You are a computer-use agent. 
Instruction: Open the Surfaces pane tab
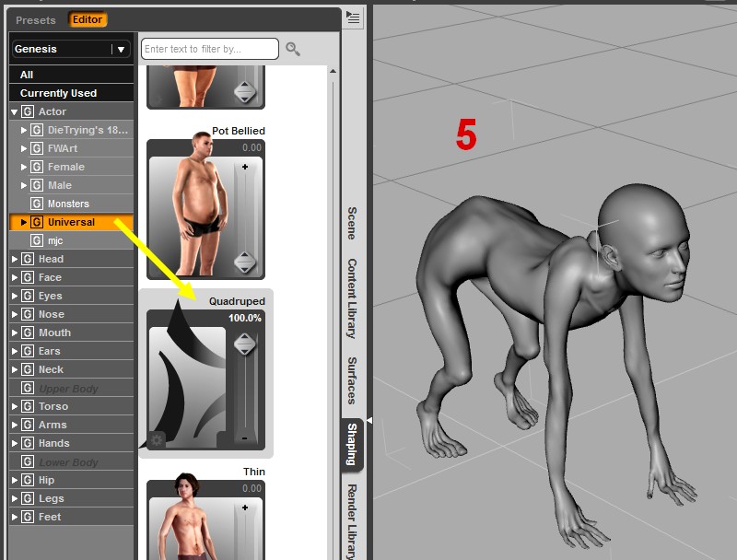(352, 380)
